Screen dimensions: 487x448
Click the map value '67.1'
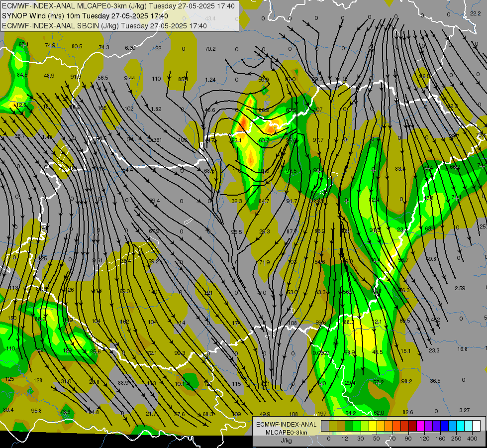pyautogui.click(x=23, y=44)
